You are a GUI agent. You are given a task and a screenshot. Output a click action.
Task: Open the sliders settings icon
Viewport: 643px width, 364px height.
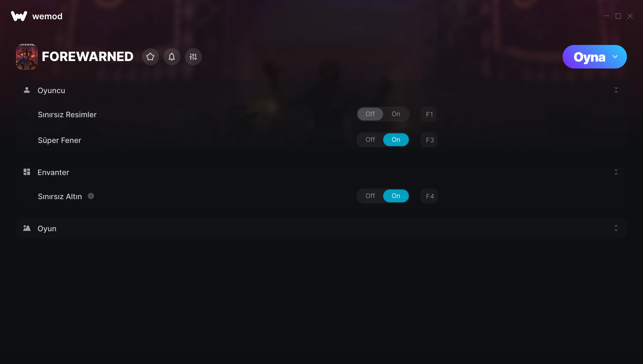(x=193, y=57)
